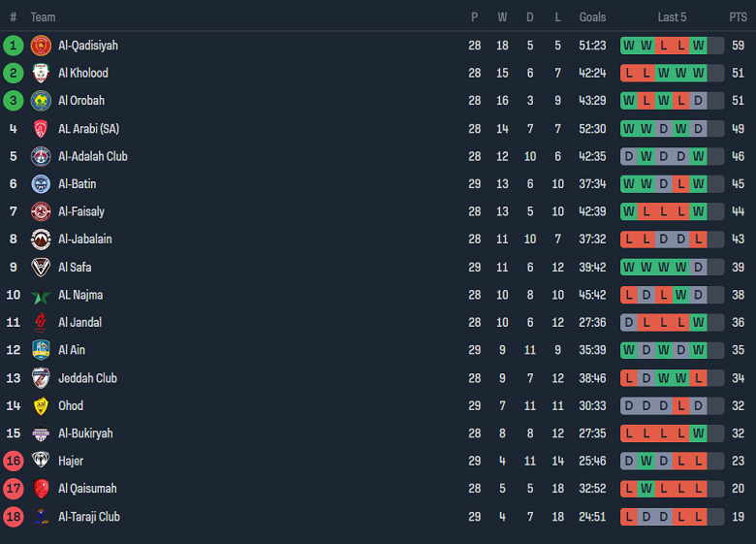The width and height of the screenshot is (756, 544).
Task: Open the Jeddah Club team name link
Action: tap(87, 378)
